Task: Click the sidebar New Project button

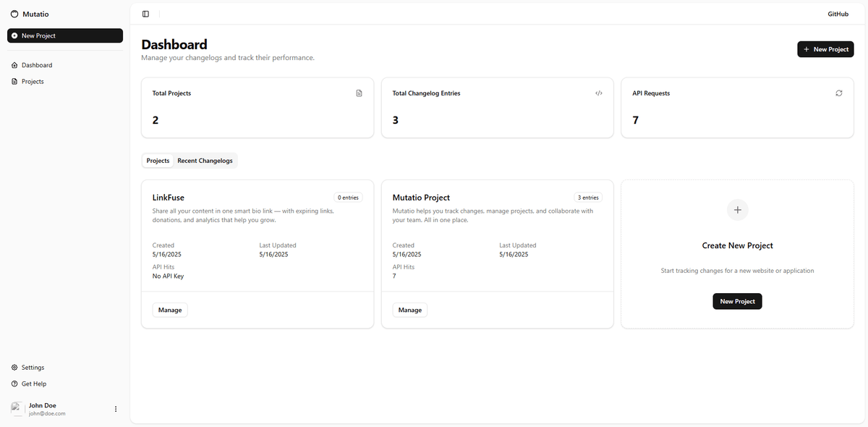Action: 65,35
